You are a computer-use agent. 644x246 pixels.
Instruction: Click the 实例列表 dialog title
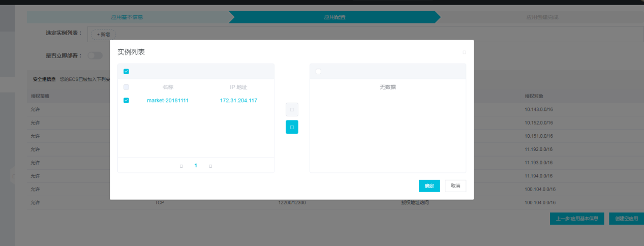pos(131,52)
